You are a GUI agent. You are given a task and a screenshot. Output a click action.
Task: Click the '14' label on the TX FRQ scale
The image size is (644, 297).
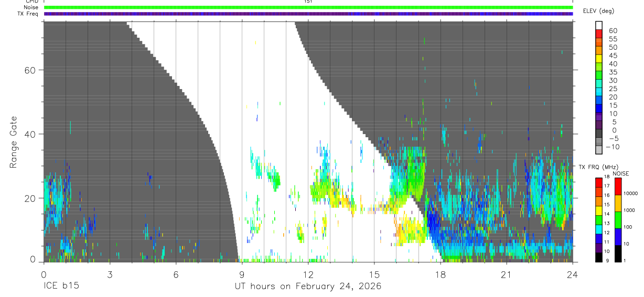tap(606, 214)
